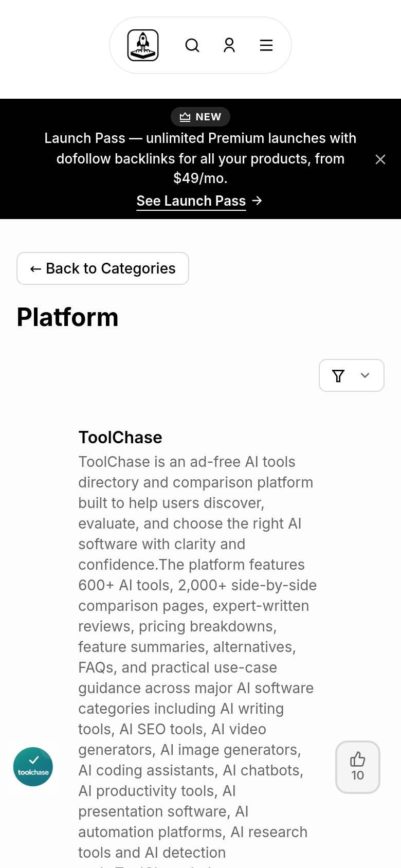Open the ToolChase listing title

click(120, 437)
